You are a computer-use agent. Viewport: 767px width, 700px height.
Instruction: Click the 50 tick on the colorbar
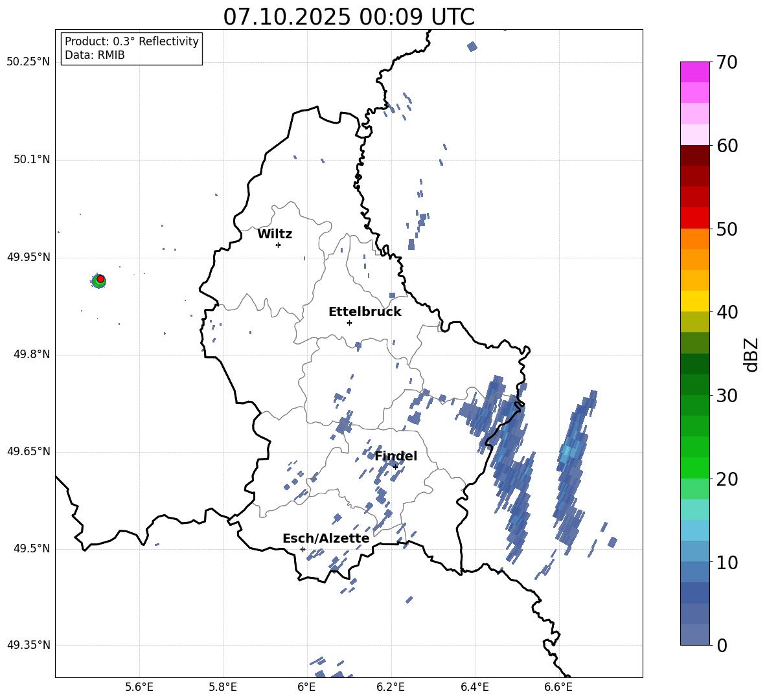(x=727, y=229)
